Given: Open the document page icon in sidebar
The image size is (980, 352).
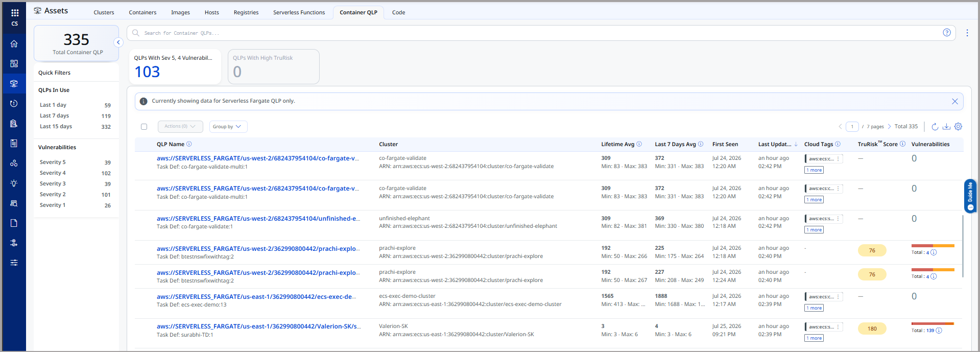Looking at the screenshot, I should click(x=14, y=223).
